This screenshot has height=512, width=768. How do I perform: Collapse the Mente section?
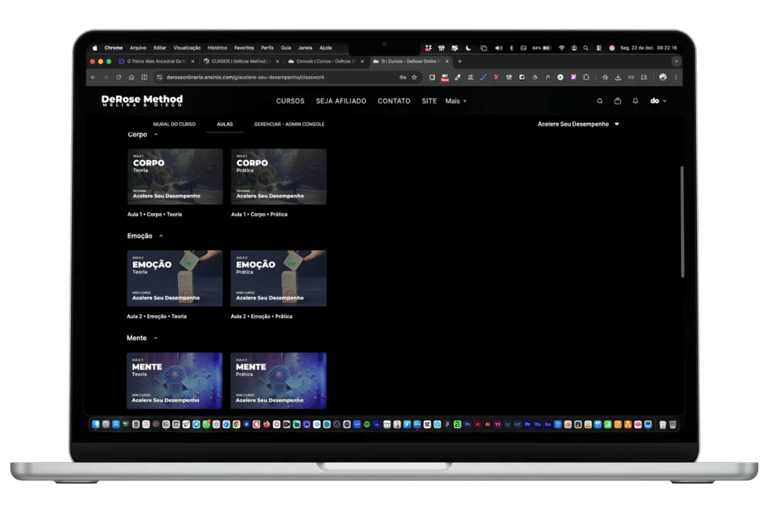[155, 338]
